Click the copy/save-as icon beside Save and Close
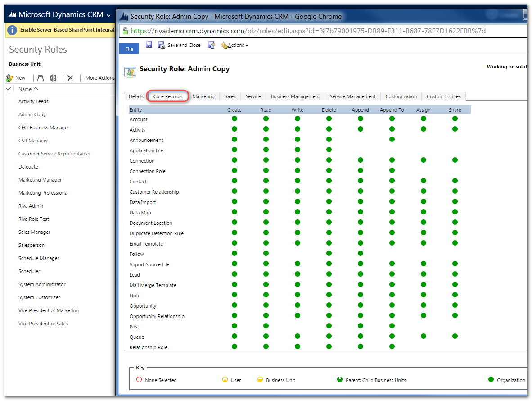Viewport: 532px width, 401px height. [212, 45]
